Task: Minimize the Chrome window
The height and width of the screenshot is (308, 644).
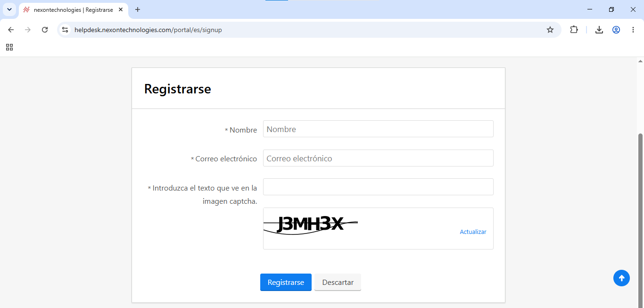Action: coord(590,9)
